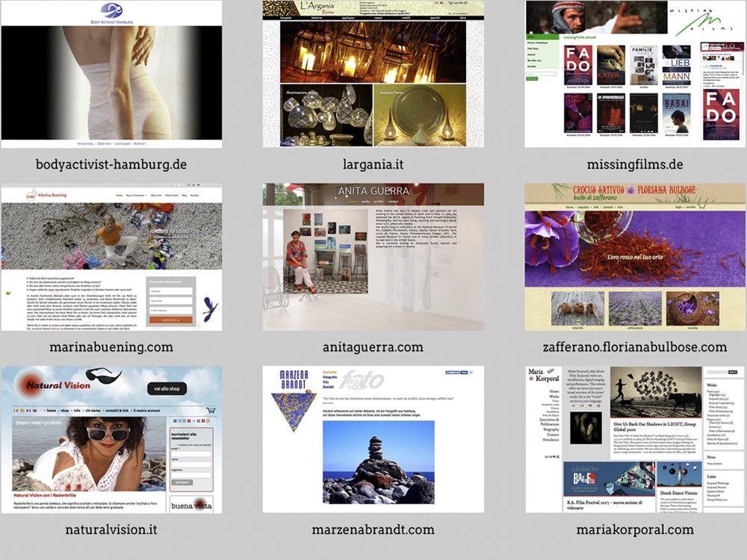747x560 pixels.
Task: Select the LIEB MANN film poster
Action: click(677, 65)
